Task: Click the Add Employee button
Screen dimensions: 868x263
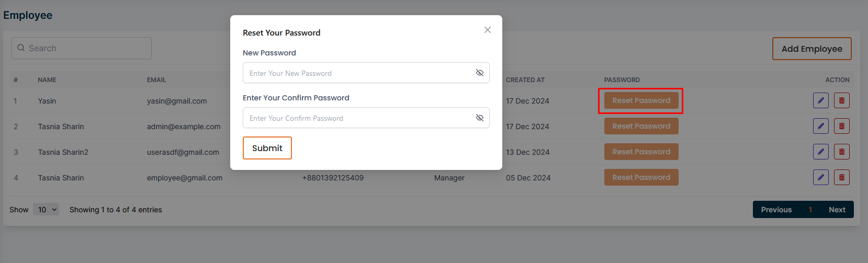Action: [811, 49]
